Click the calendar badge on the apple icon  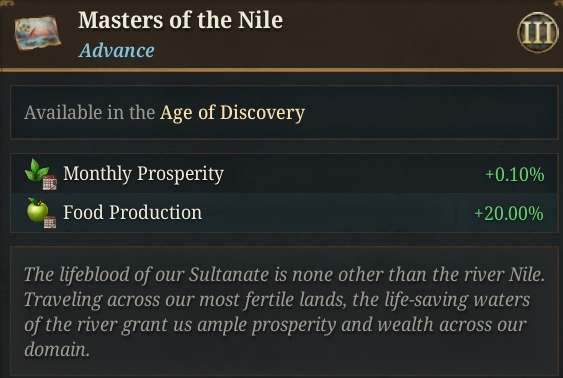click(x=50, y=222)
